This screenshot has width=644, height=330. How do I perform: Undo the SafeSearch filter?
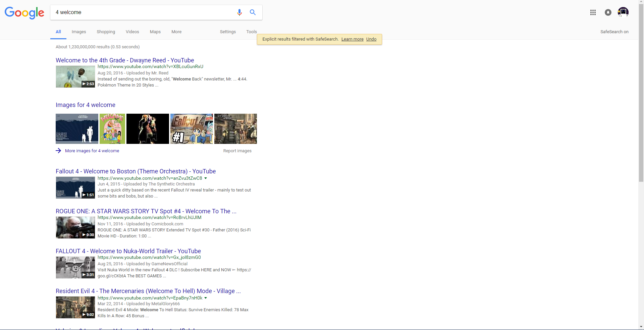coord(371,39)
